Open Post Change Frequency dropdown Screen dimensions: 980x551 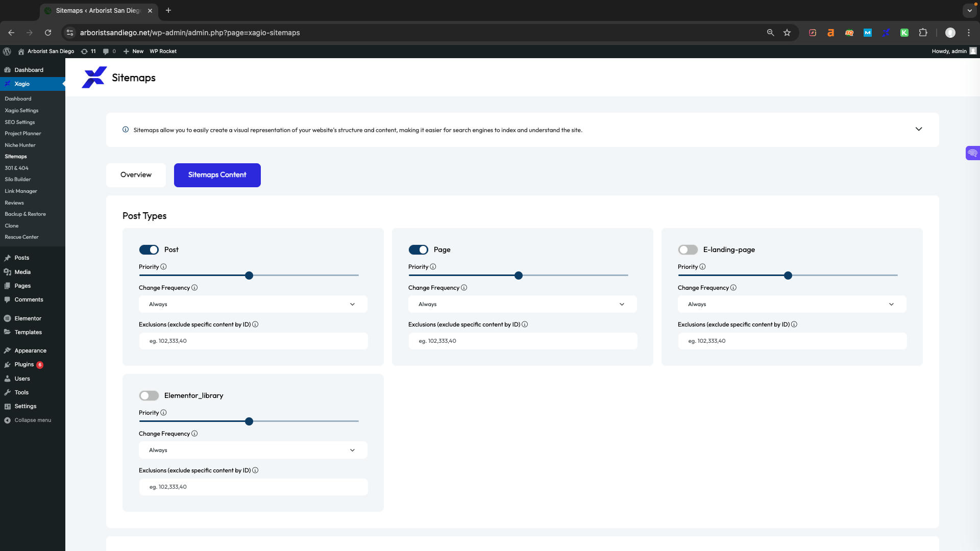point(253,304)
